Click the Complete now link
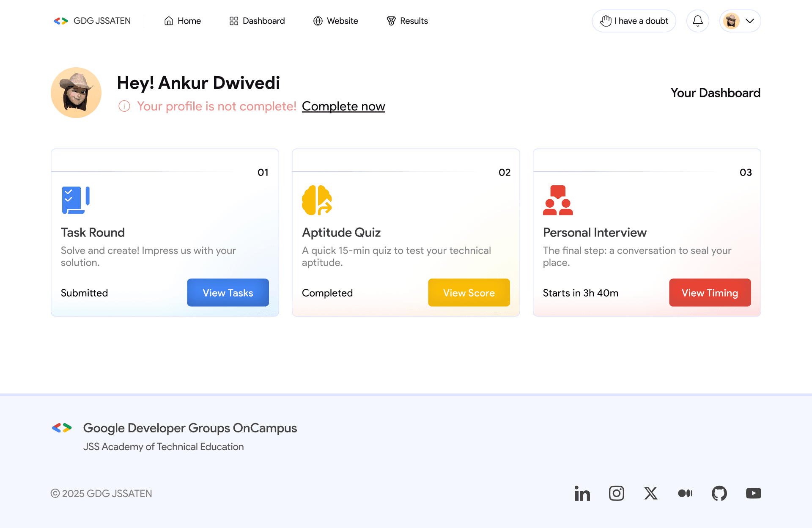 343,106
